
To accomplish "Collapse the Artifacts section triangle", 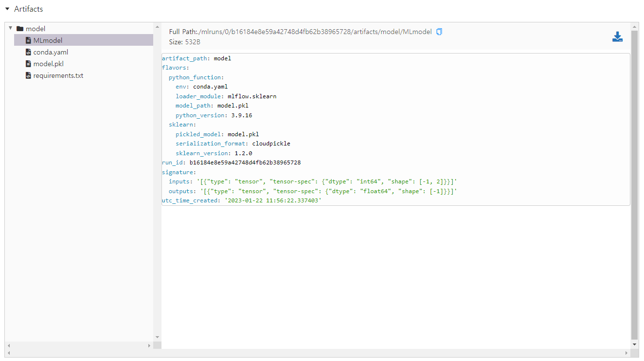I will coord(7,9).
